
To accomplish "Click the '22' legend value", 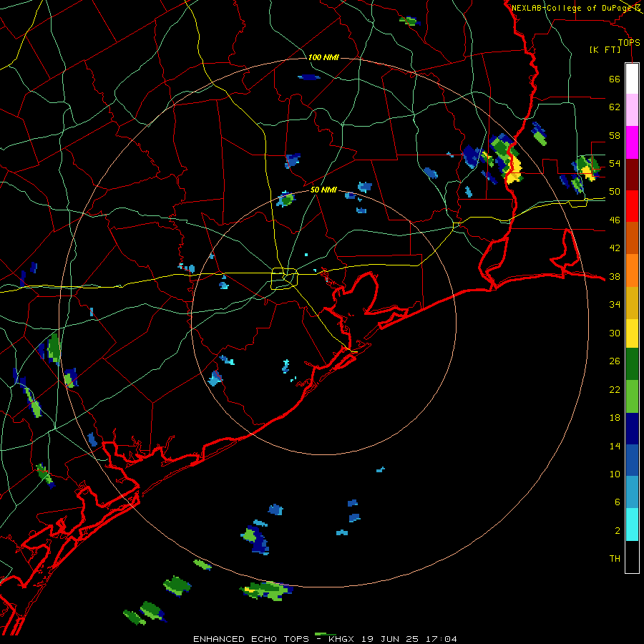I will 615,389.
